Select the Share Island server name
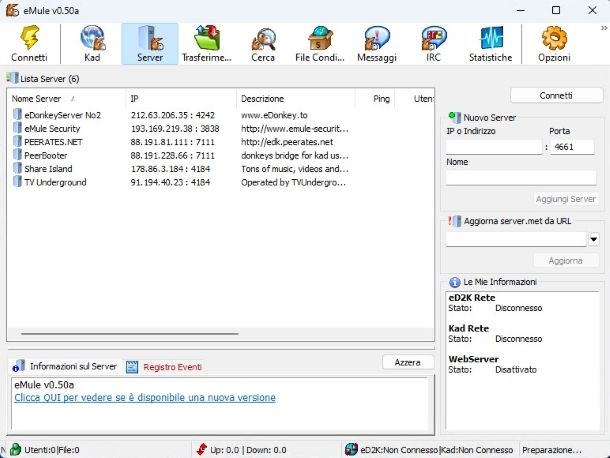This screenshot has height=458, width=610. (x=48, y=169)
